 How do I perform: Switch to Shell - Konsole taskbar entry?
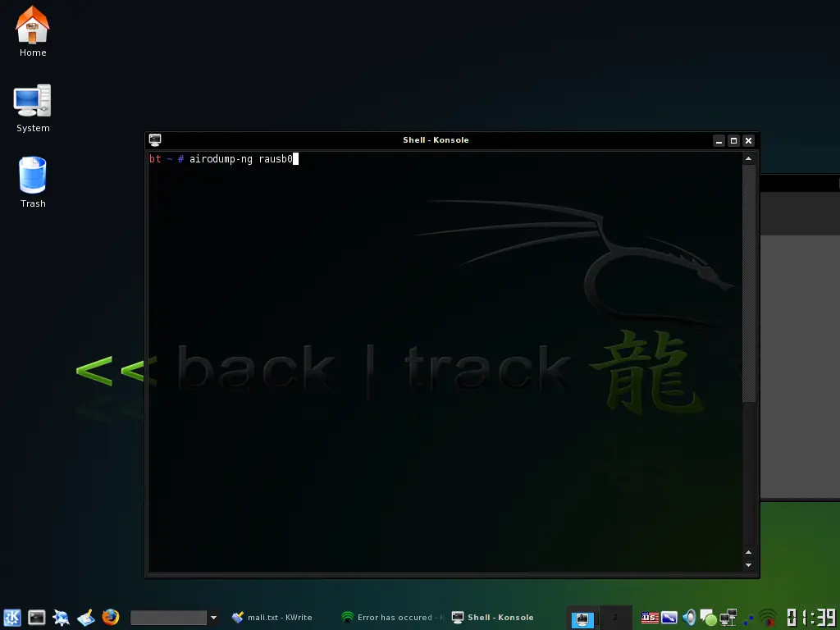[501, 617]
